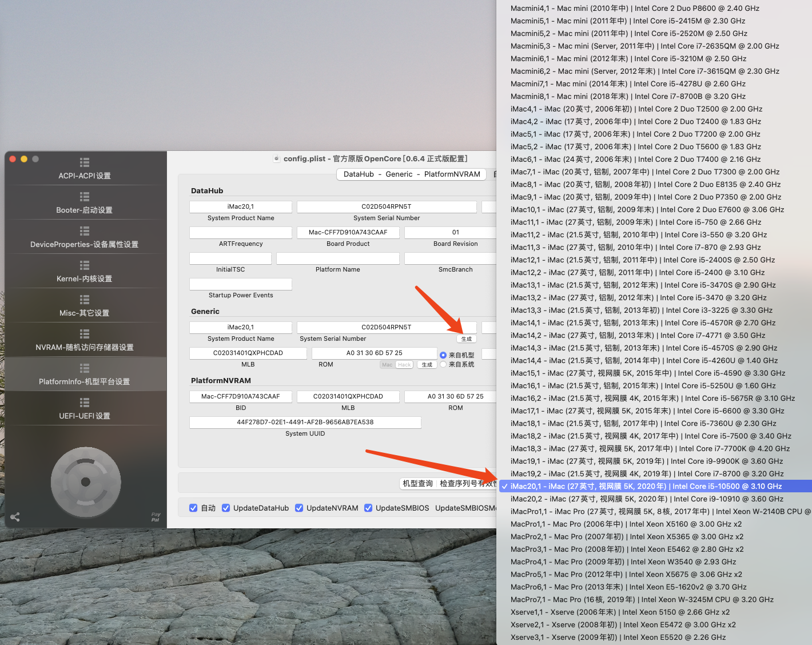Click the ARTFrequency input field
The image size is (812, 645).
point(241,232)
